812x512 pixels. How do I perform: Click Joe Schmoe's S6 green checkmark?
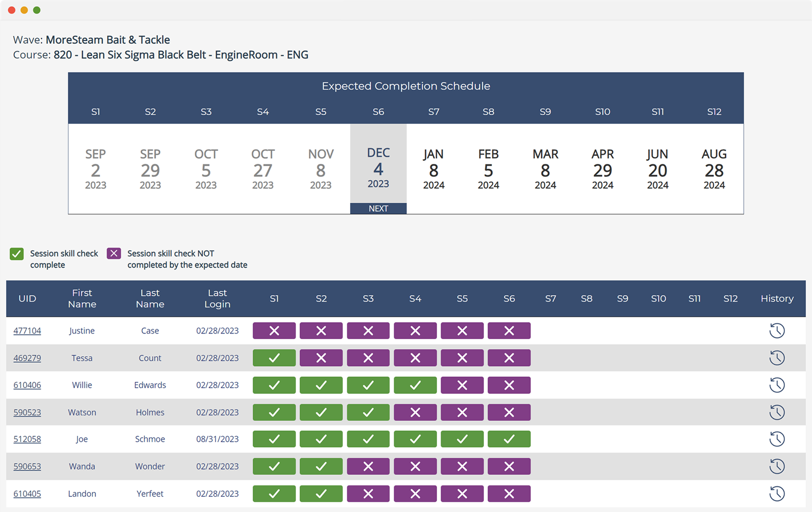(509, 439)
